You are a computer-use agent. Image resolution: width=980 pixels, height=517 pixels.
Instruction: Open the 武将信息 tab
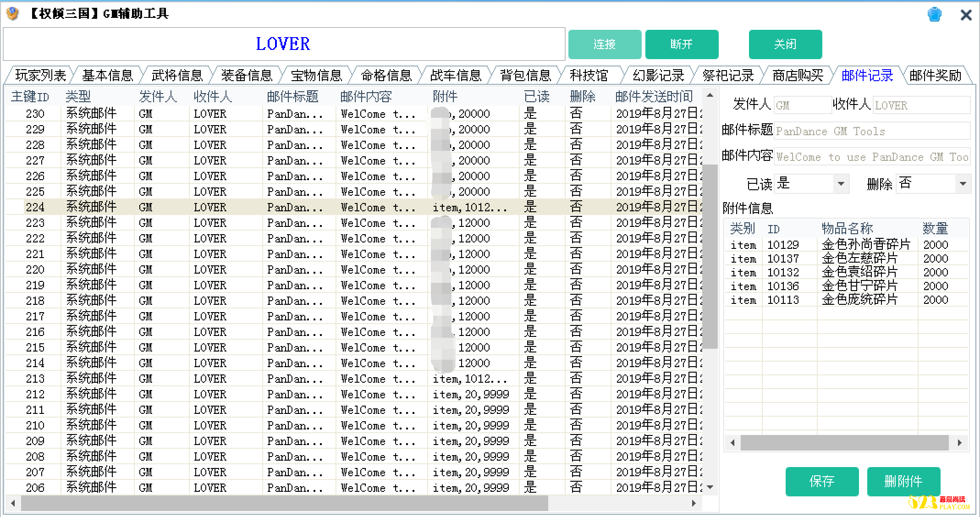pos(177,75)
